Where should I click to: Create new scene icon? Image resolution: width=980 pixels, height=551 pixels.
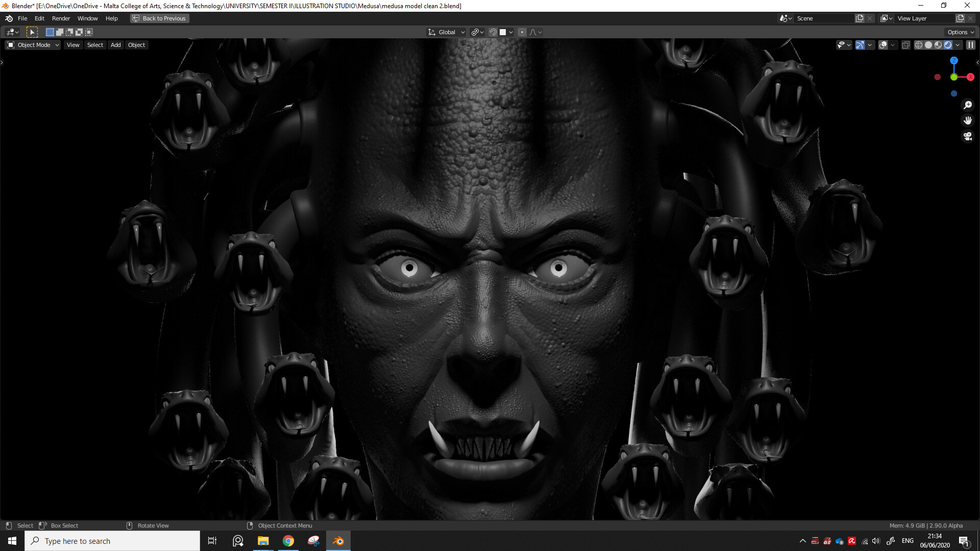click(860, 18)
